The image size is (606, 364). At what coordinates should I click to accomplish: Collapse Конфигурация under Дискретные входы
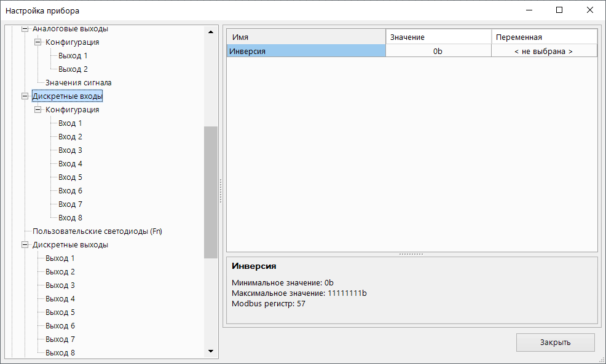click(38, 110)
